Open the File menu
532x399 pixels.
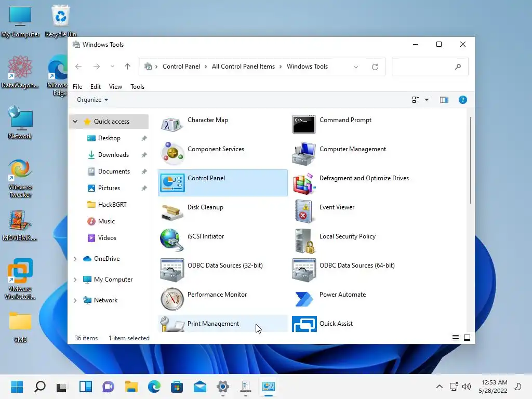tap(77, 87)
